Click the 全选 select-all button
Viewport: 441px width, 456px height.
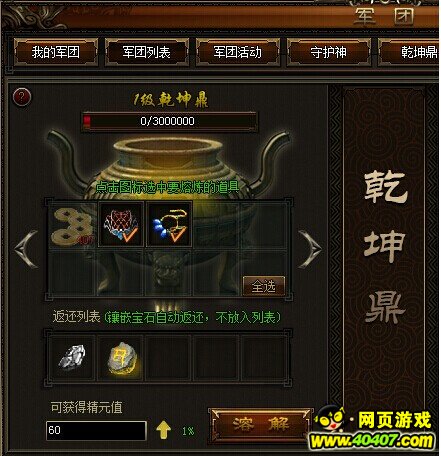tap(264, 286)
